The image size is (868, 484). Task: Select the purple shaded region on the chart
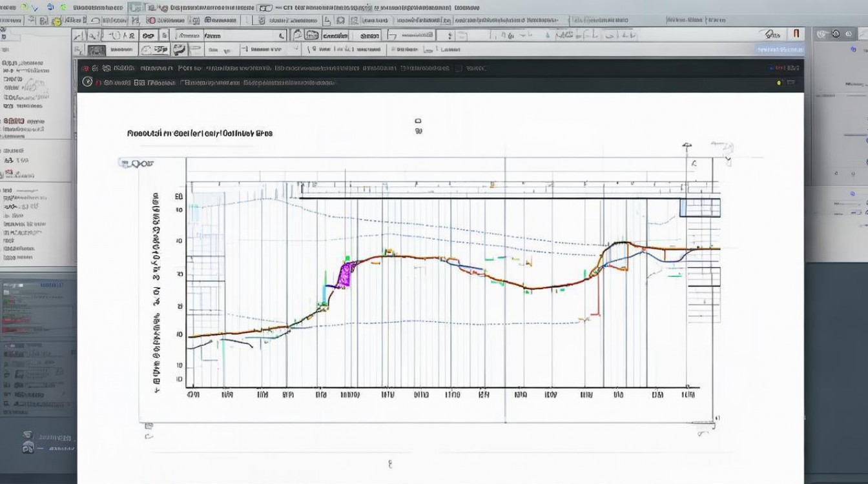tap(346, 274)
